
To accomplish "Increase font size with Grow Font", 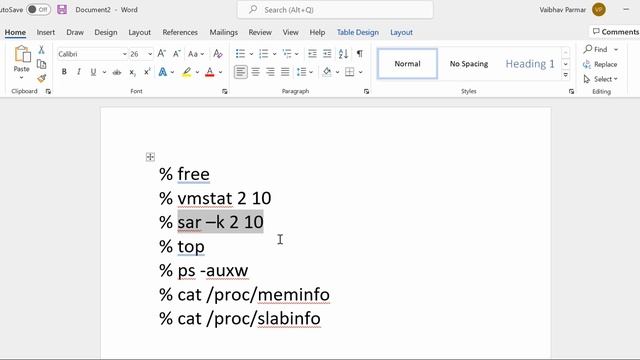I will point(162,53).
